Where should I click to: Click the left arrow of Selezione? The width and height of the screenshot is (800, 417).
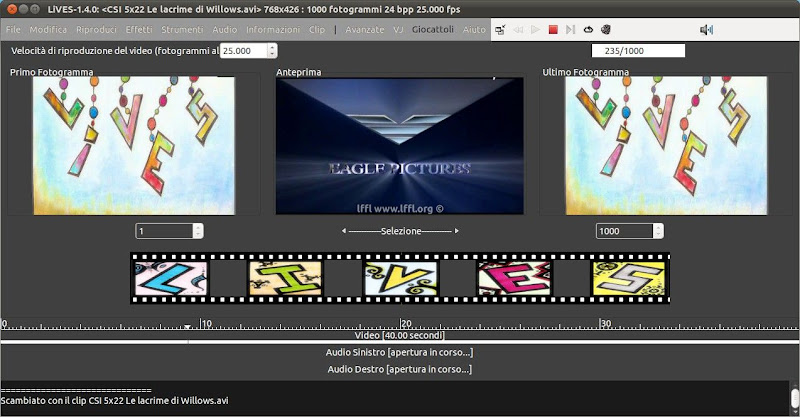click(344, 231)
